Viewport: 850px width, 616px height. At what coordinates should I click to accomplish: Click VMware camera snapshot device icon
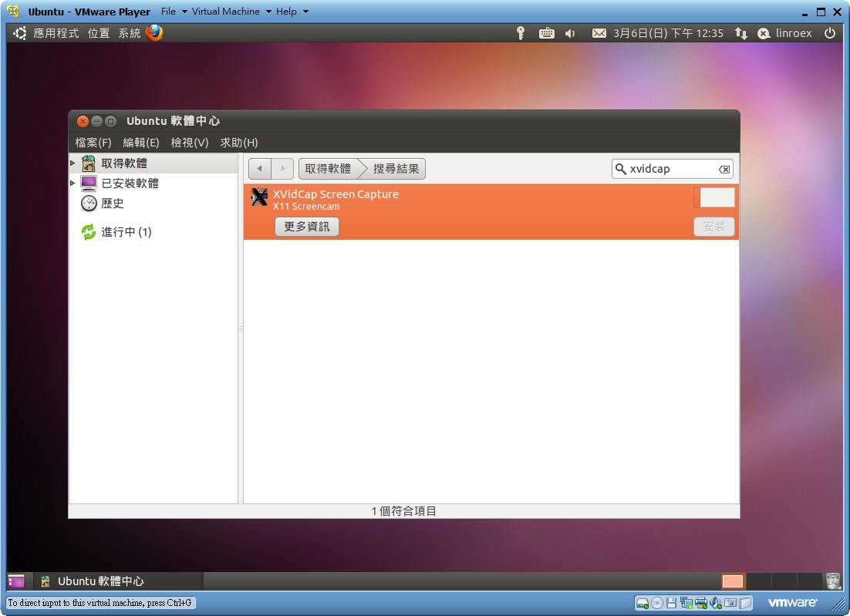730,603
